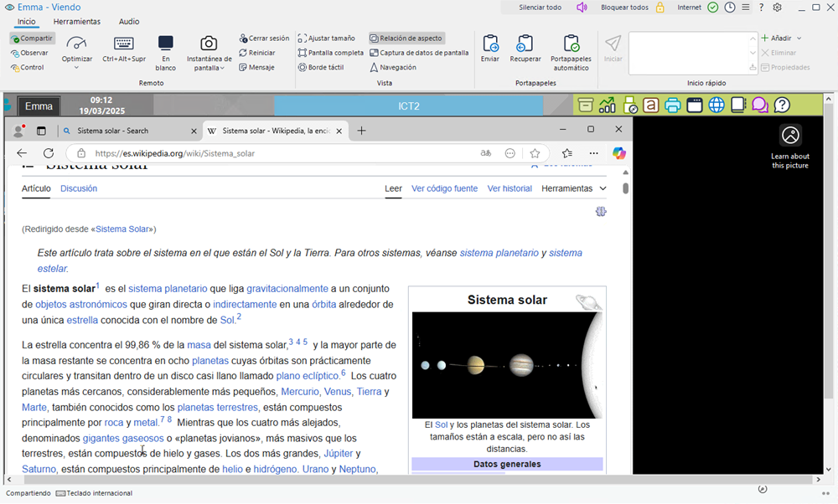Viewport: 838px width, 504px height.
Task: Open the clock icon in the title bar
Action: (730, 8)
